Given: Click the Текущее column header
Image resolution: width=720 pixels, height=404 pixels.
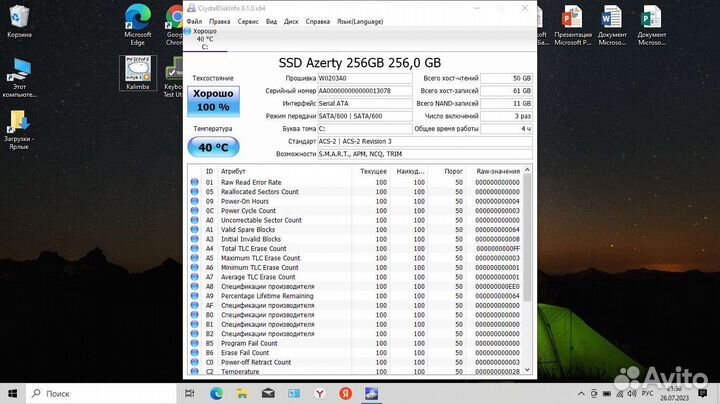Looking at the screenshot, I should point(371,171).
